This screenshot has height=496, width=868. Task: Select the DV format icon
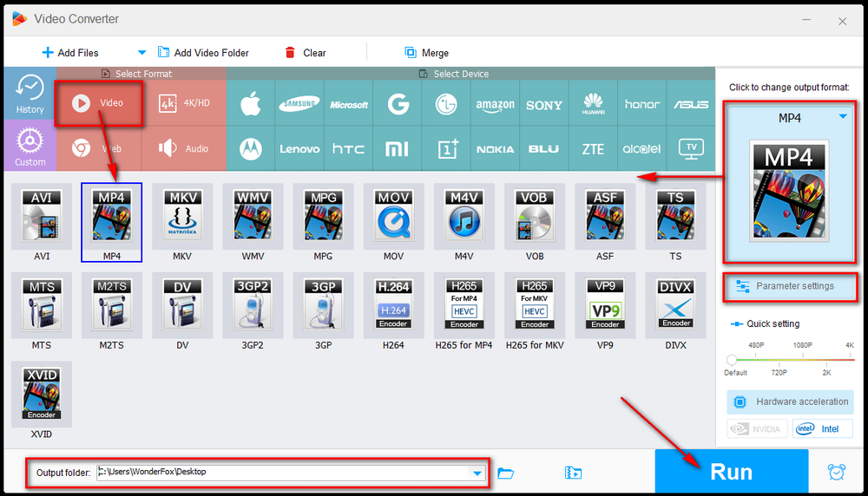click(182, 305)
